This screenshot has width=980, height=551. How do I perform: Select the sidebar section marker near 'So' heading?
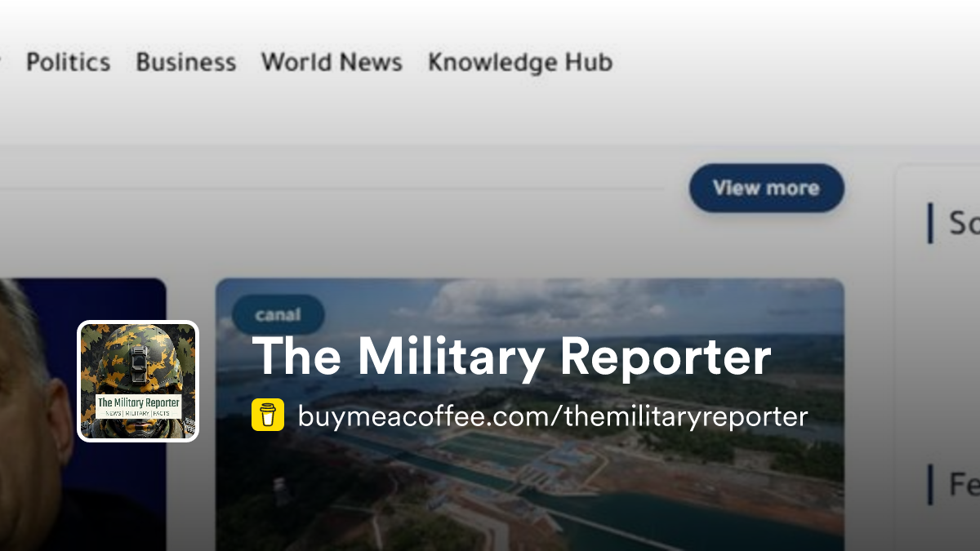[x=932, y=224]
